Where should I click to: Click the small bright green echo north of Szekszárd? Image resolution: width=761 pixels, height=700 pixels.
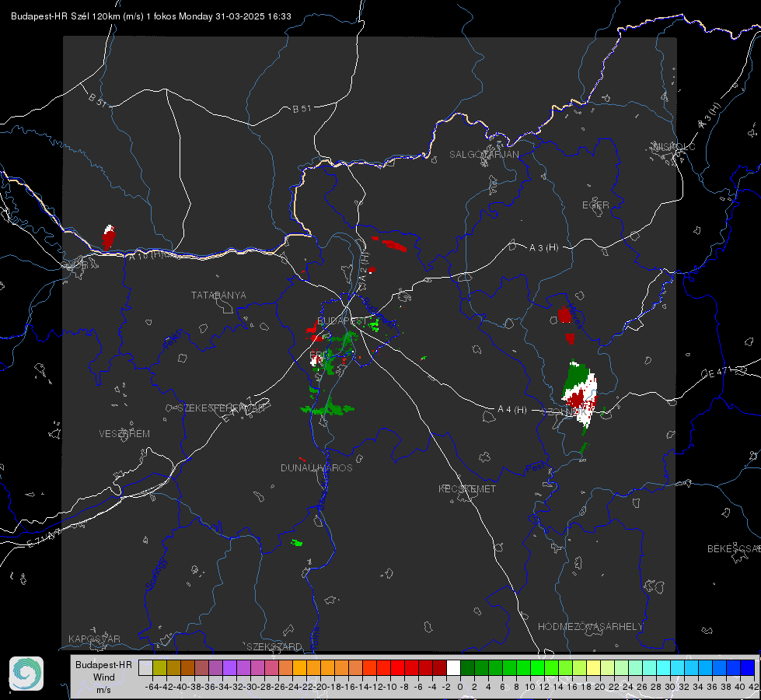click(x=296, y=543)
